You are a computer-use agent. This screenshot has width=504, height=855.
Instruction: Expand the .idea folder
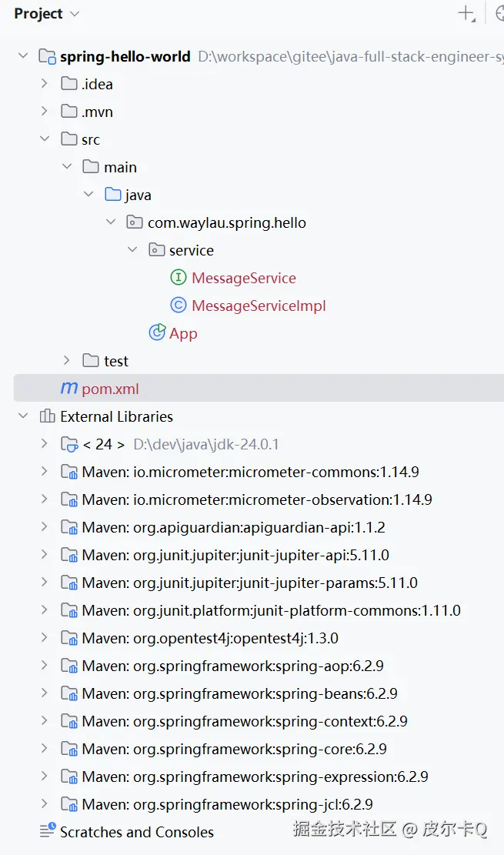45,84
